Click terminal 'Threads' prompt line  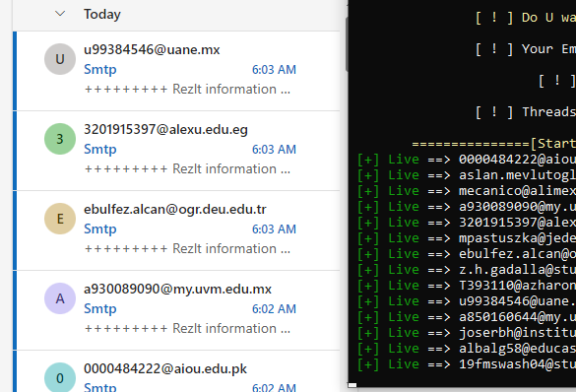(526, 111)
